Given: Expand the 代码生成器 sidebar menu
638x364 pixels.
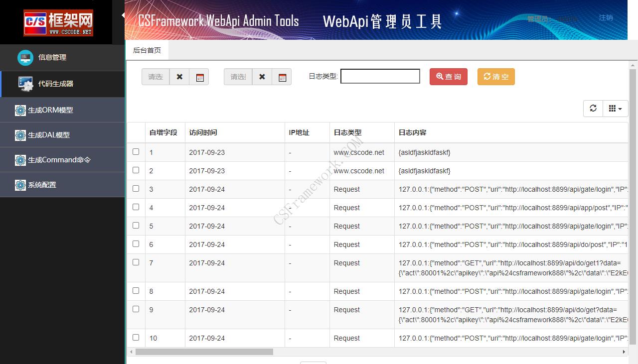Looking at the screenshot, I should 56,84.
